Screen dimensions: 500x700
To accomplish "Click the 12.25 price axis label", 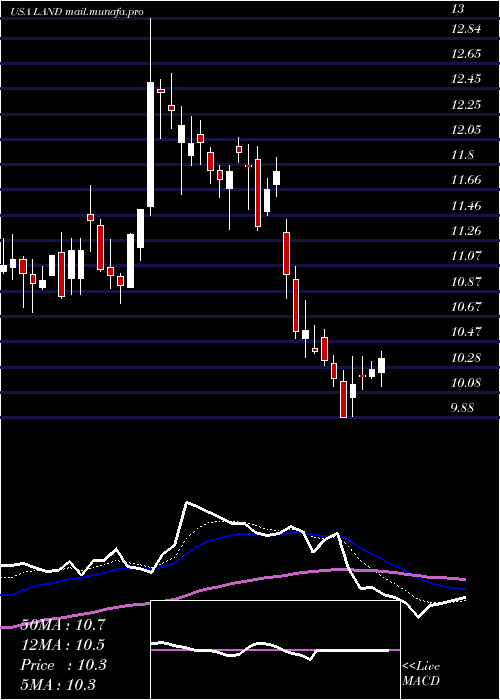I will coord(466,105).
